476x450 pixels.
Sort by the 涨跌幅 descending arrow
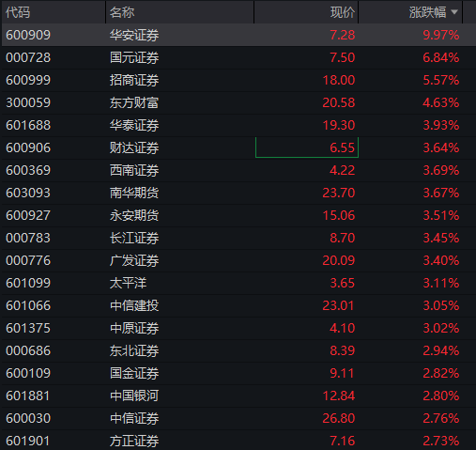tap(454, 12)
